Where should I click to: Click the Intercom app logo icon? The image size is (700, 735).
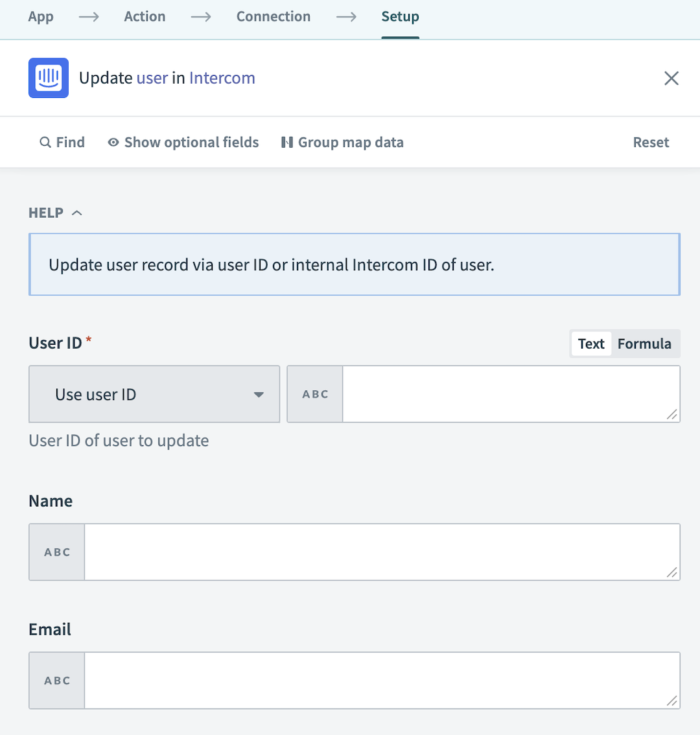48,78
